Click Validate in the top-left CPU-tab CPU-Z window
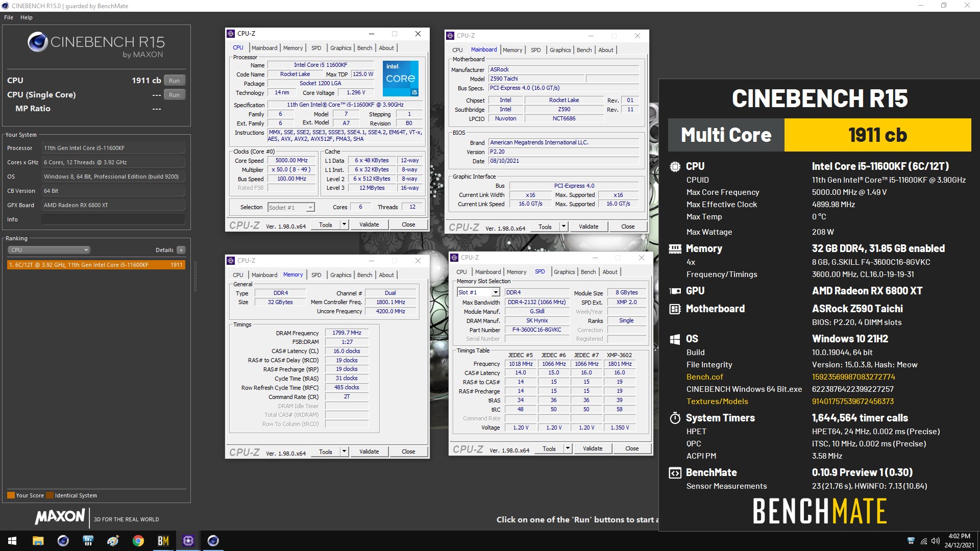 pyautogui.click(x=369, y=224)
